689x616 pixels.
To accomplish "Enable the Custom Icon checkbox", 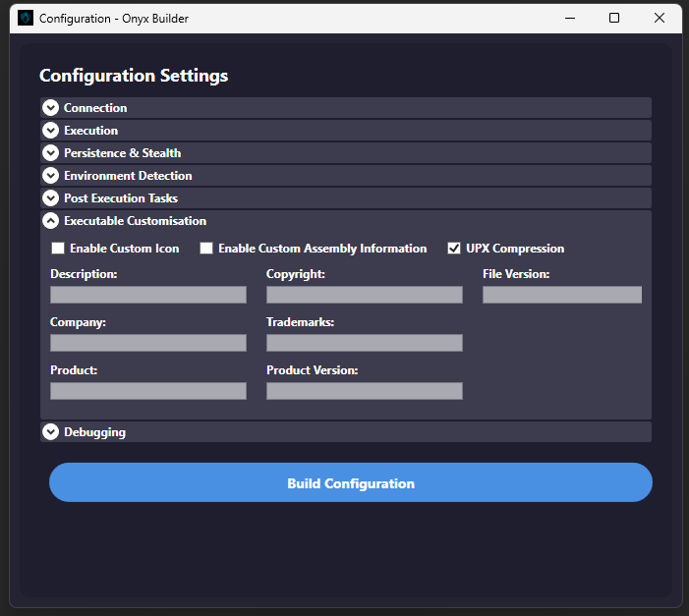I will [x=58, y=249].
